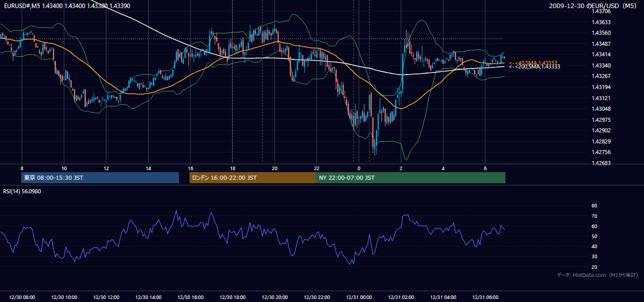Click price axis value 1.42902

[601, 130]
